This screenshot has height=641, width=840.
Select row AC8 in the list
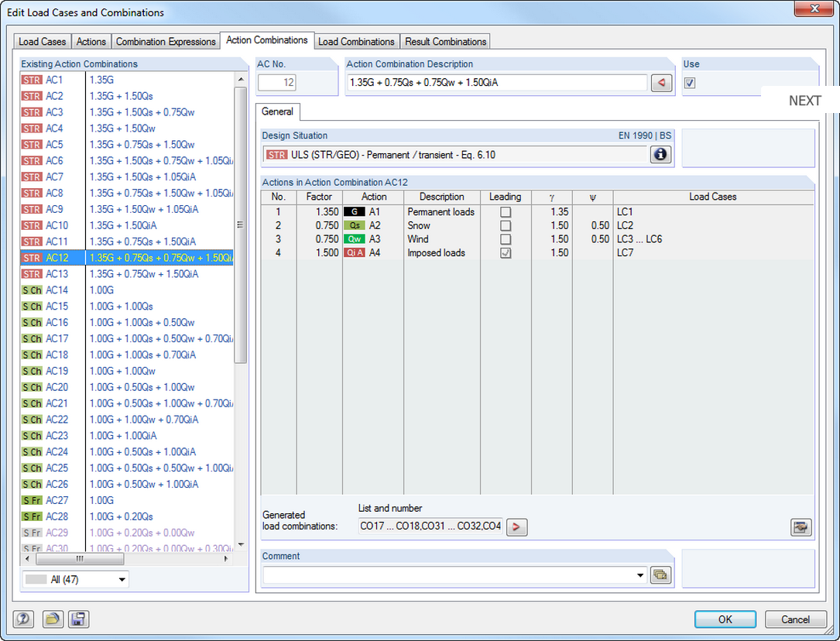pyautogui.click(x=127, y=194)
